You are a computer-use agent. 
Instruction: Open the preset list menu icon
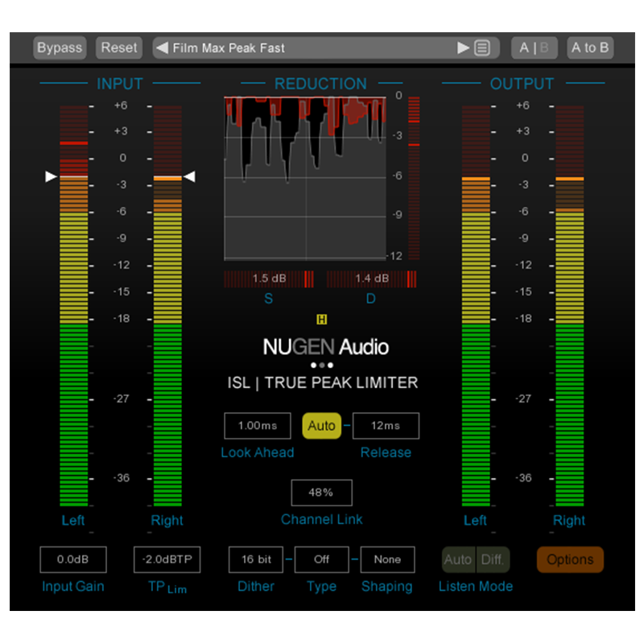482,48
